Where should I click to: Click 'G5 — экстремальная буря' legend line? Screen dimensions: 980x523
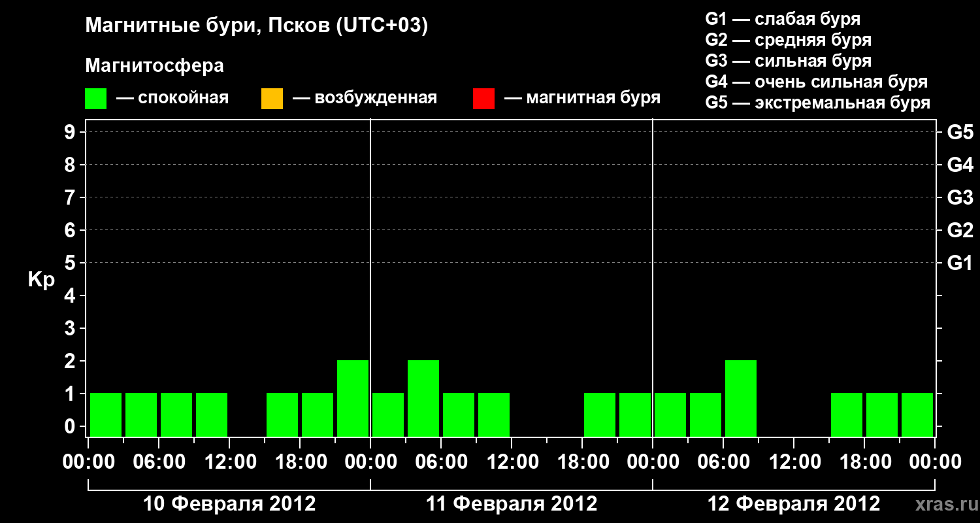818,103
